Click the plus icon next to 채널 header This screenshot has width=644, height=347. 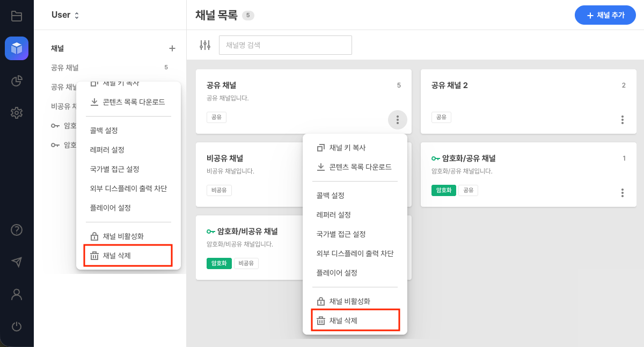(172, 48)
